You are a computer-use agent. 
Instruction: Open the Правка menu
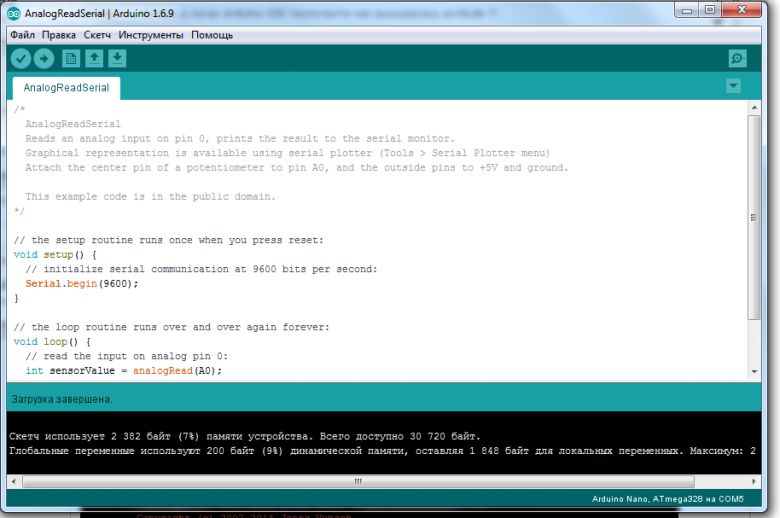click(x=59, y=35)
